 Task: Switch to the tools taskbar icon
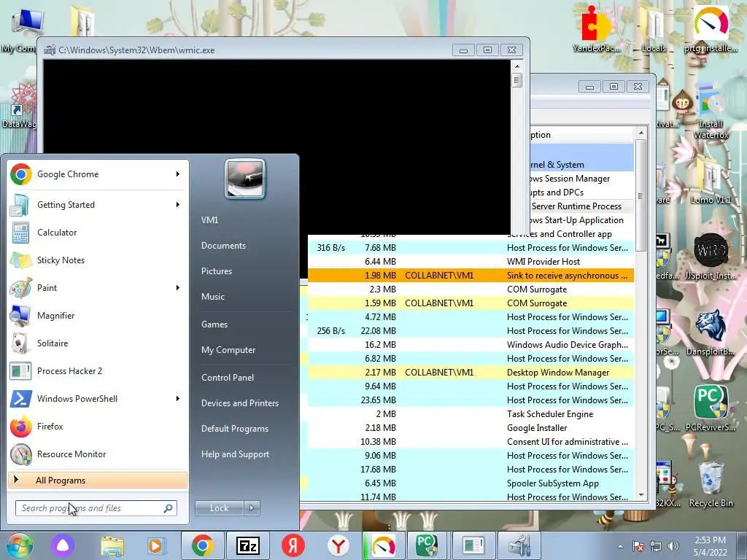(x=519, y=545)
